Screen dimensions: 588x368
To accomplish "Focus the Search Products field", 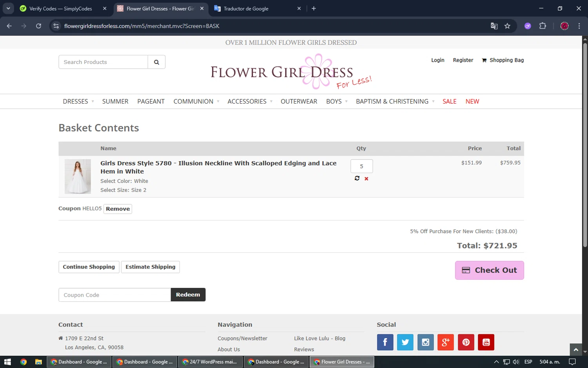I will (x=103, y=62).
